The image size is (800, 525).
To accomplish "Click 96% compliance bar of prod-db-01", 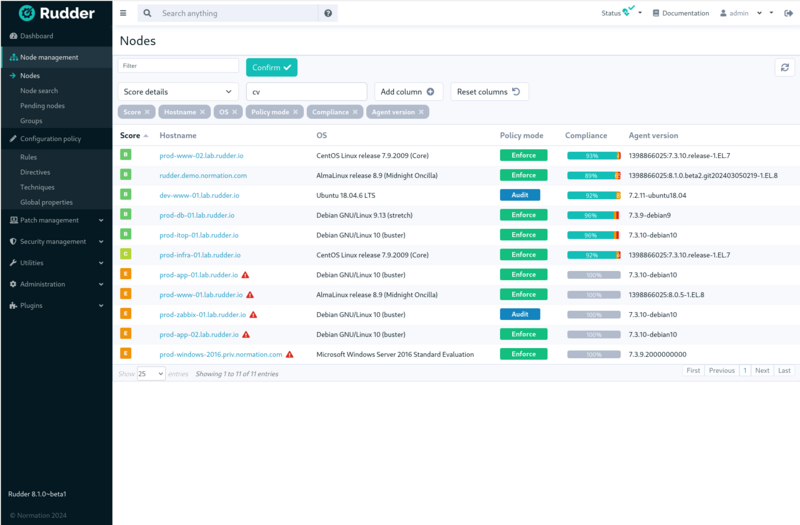I will (594, 215).
